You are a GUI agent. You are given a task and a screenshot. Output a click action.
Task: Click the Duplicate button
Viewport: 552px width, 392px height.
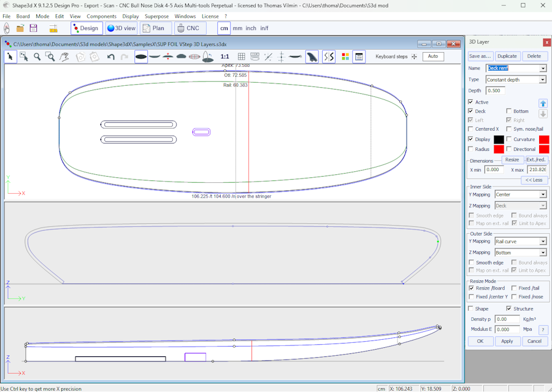tap(507, 56)
